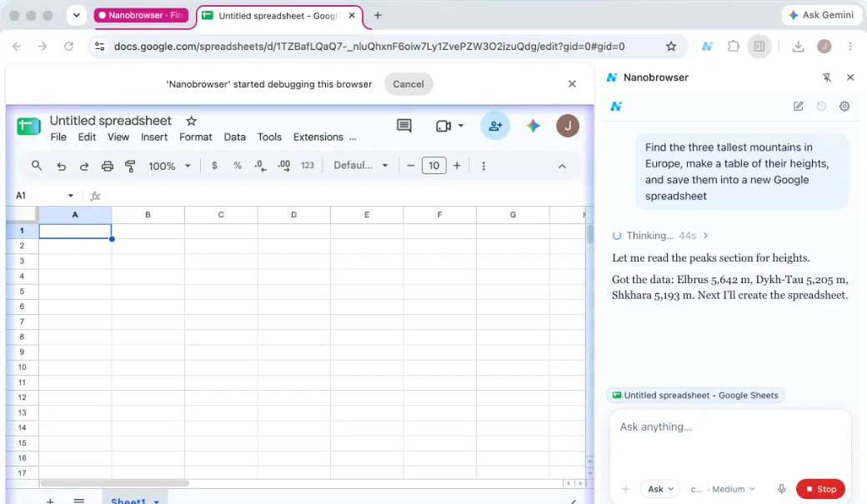Decrease font size with minus button
The image size is (867, 504).
pyautogui.click(x=410, y=165)
